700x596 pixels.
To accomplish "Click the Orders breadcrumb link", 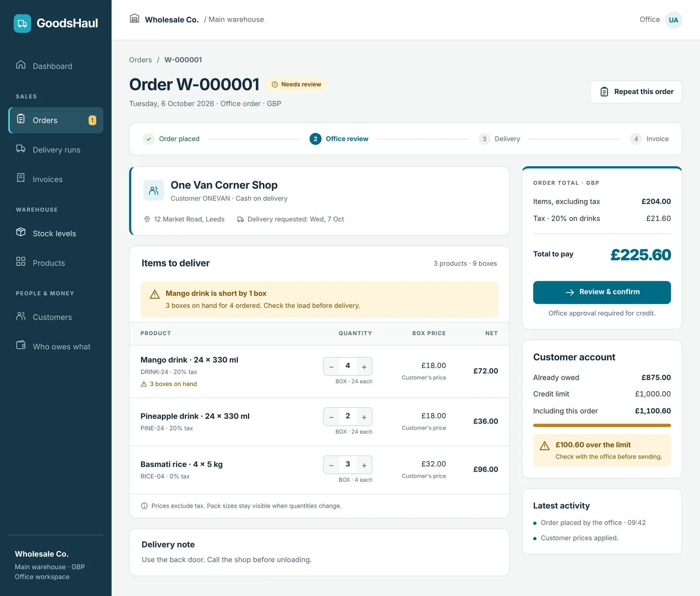I will 140,60.
